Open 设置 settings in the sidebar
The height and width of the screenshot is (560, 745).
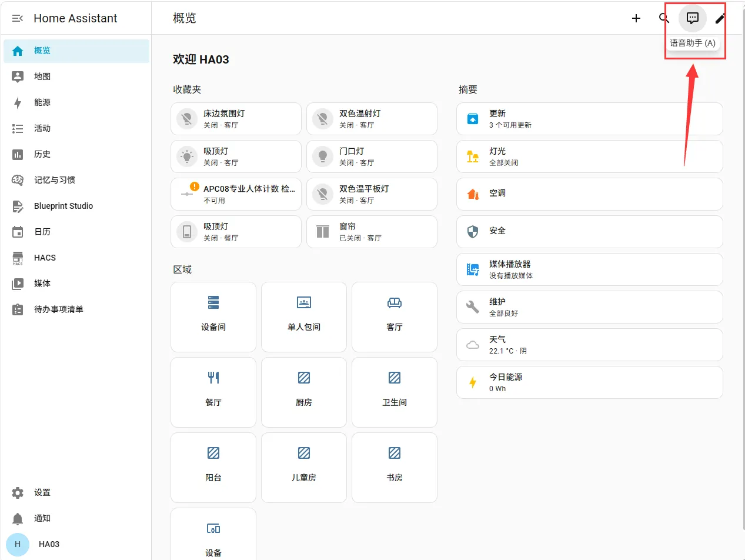point(76,492)
